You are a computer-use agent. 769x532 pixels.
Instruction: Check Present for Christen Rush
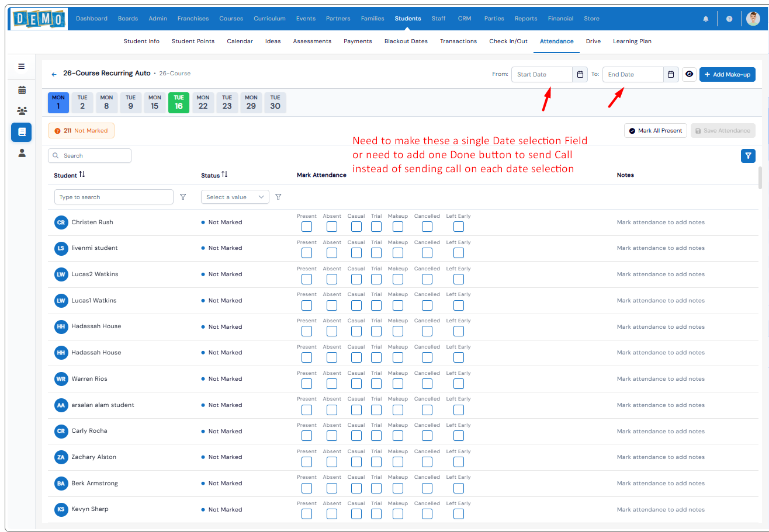[307, 227]
